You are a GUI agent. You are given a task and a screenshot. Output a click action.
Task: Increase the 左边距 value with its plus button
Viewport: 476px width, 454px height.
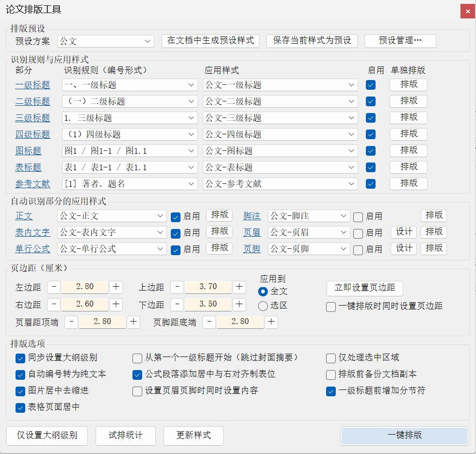tap(116, 287)
